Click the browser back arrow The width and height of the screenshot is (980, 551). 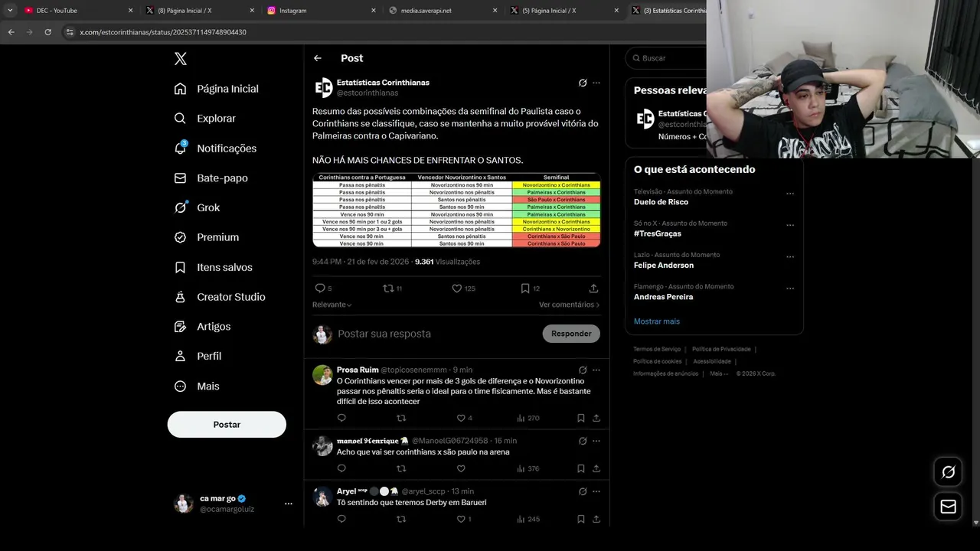tap(11, 32)
